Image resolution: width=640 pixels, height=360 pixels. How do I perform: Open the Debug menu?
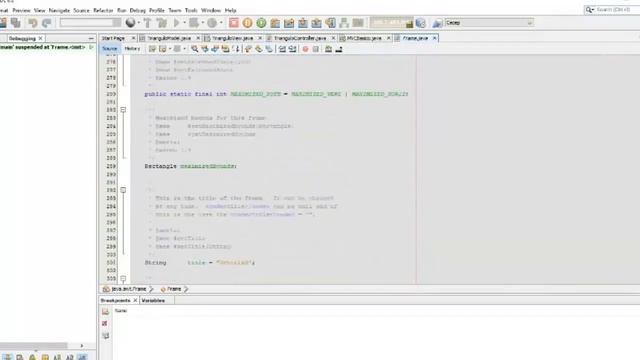[138, 10]
